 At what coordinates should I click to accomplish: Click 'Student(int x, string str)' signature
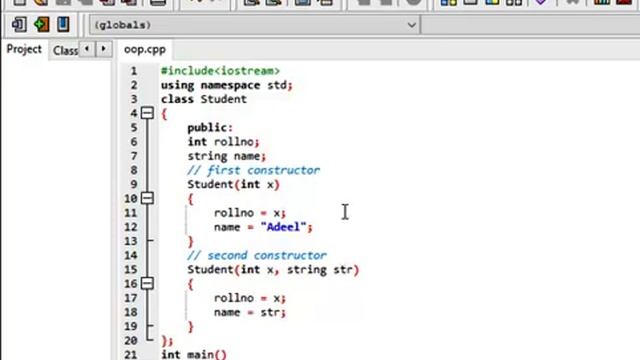point(273,270)
